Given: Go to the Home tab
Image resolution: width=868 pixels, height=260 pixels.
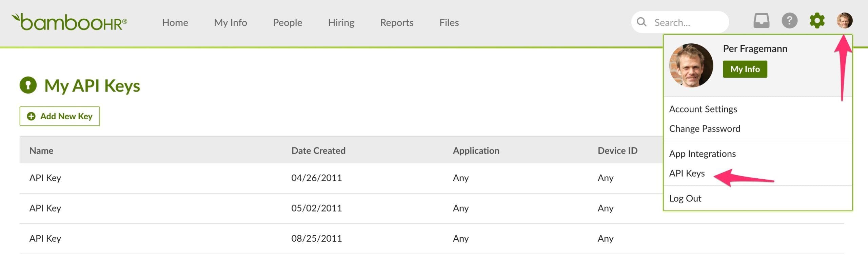Looking at the screenshot, I should 175,22.
